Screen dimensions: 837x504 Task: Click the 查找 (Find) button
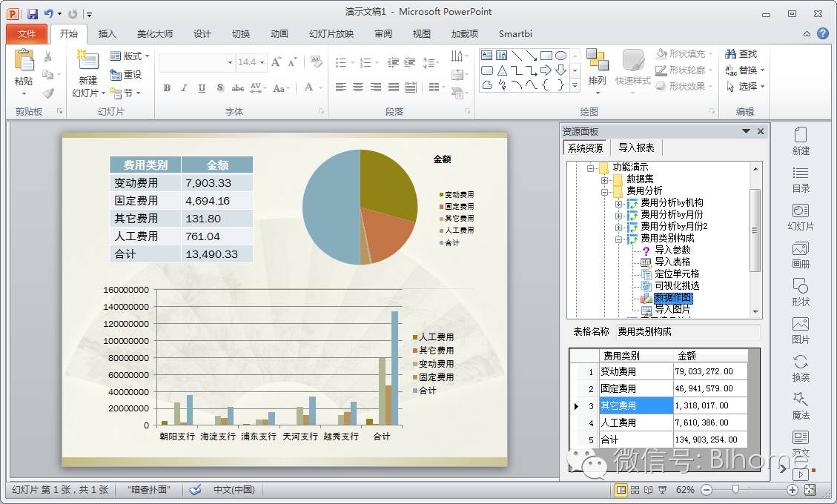point(741,54)
